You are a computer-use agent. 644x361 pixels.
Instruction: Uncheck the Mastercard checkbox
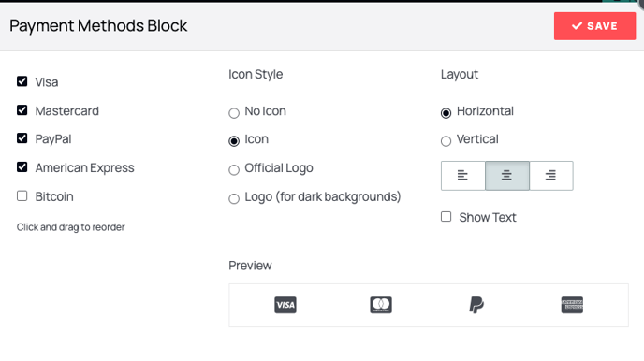(x=22, y=110)
